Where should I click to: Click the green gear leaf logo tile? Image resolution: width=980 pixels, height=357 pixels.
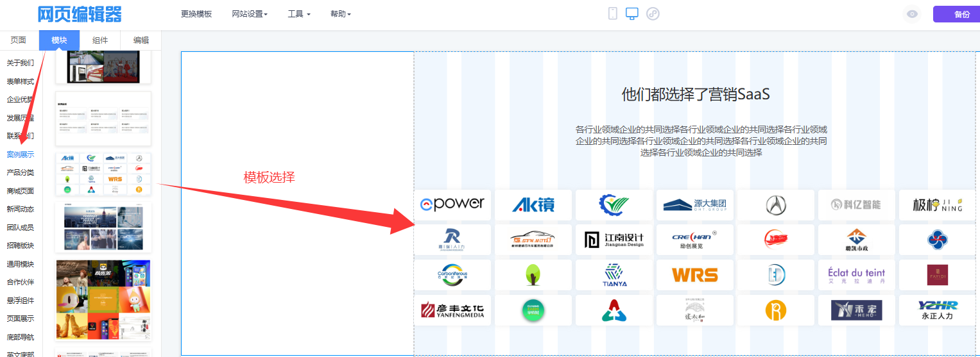[614, 205]
